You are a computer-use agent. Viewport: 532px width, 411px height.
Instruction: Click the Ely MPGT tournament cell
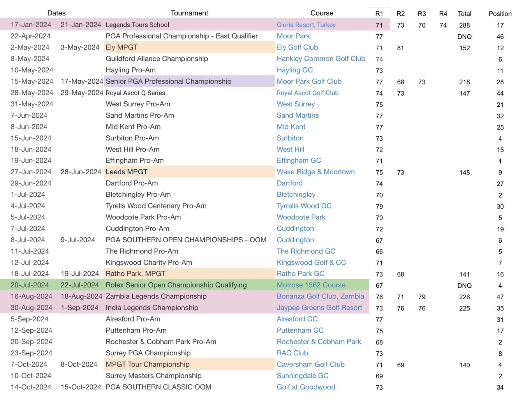(x=190, y=47)
